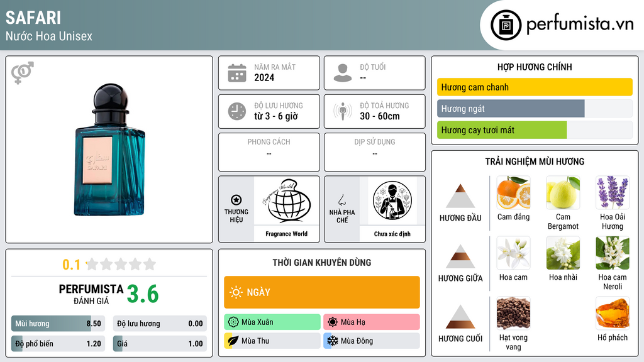This screenshot has height=362, width=644.
Task: Click the top notes pyramid icon (Hương đầu)
Action: click(x=460, y=196)
